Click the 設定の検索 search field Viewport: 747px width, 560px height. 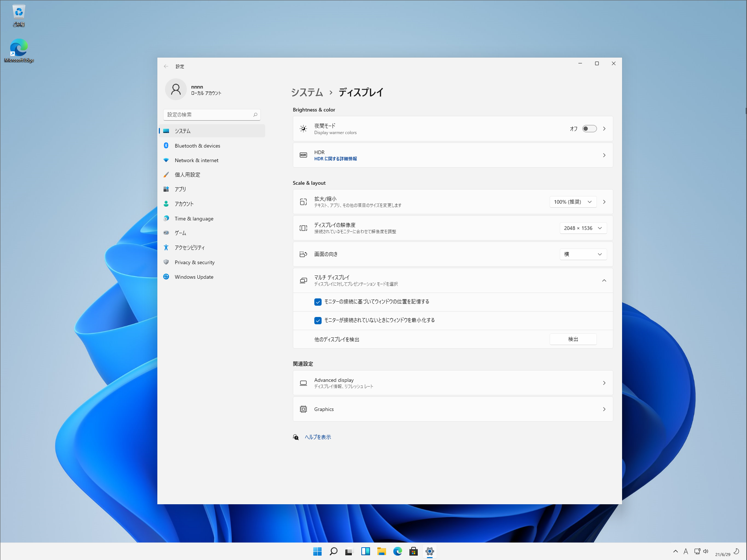coord(212,115)
